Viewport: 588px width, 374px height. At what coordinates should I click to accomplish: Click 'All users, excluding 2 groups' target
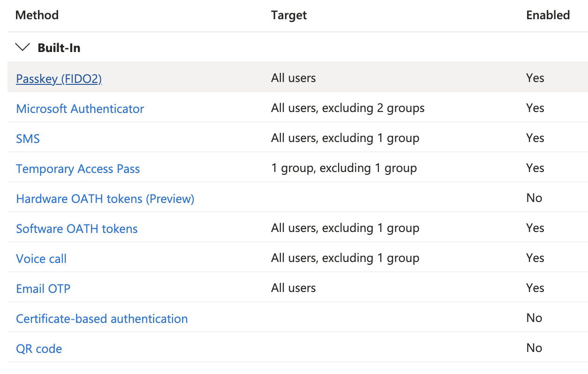pyautogui.click(x=348, y=108)
